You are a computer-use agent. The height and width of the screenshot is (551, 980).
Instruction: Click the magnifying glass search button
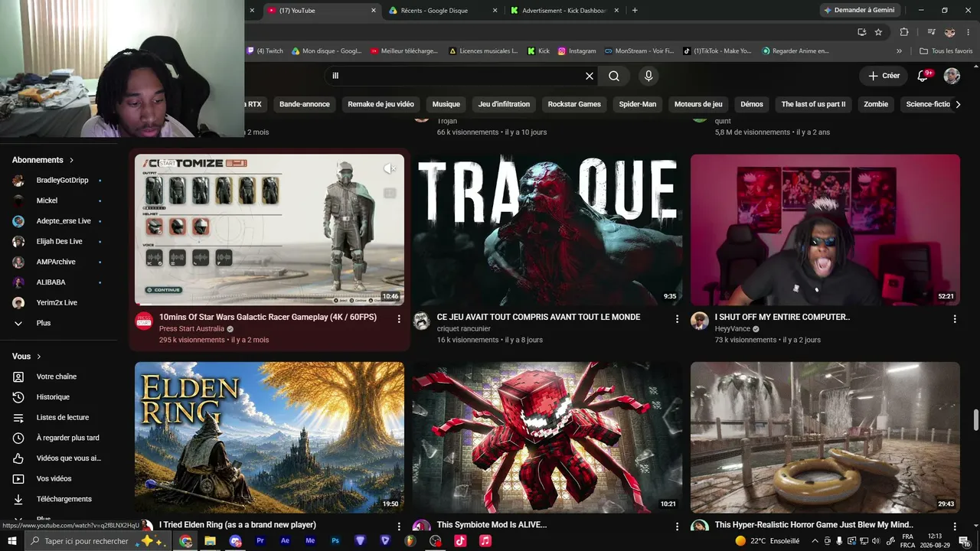coord(614,76)
